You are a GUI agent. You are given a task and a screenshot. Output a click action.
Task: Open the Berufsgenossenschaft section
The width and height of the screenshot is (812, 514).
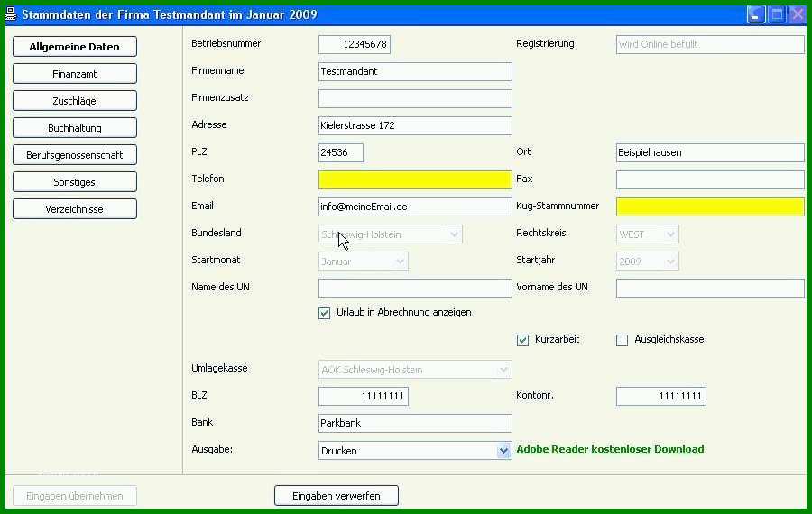pyautogui.click(x=75, y=155)
